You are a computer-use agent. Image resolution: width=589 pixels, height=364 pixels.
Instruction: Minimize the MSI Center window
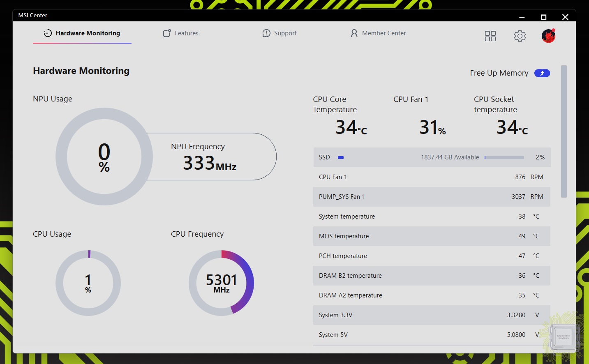(x=522, y=17)
